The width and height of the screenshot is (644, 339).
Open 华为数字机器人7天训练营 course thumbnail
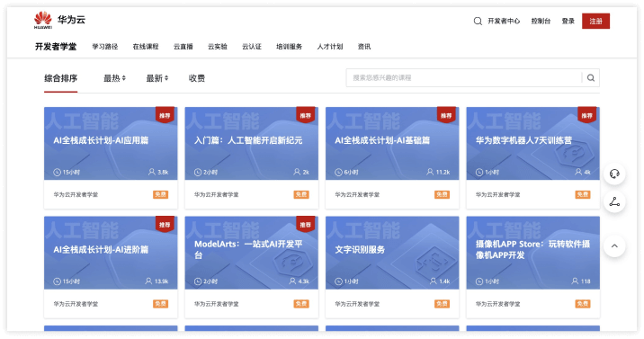pyautogui.click(x=533, y=143)
